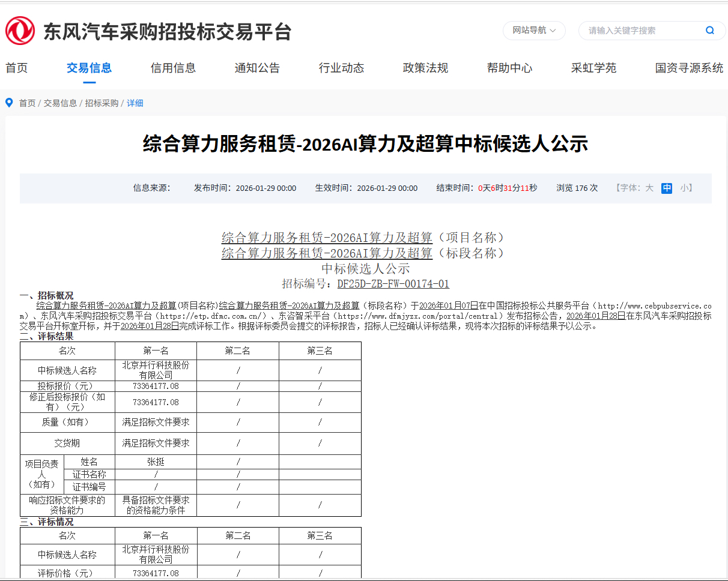728x581 pixels.
Task: Click the 证书编号 row label
Action: (89, 487)
